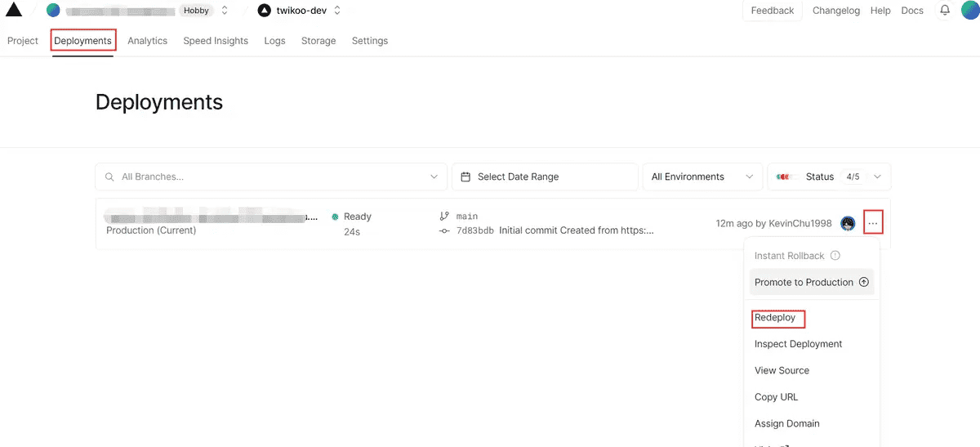Click the twikoo-dev project icon
Viewport: 980px width, 447px height.
pos(264,11)
